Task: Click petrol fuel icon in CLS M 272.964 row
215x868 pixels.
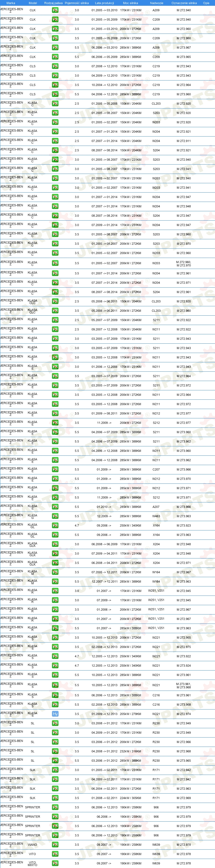Action: [55, 85]
